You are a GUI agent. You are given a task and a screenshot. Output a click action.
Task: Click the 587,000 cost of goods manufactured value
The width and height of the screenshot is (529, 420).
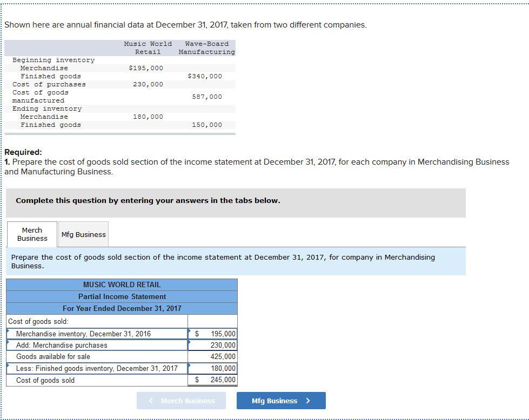click(x=207, y=97)
